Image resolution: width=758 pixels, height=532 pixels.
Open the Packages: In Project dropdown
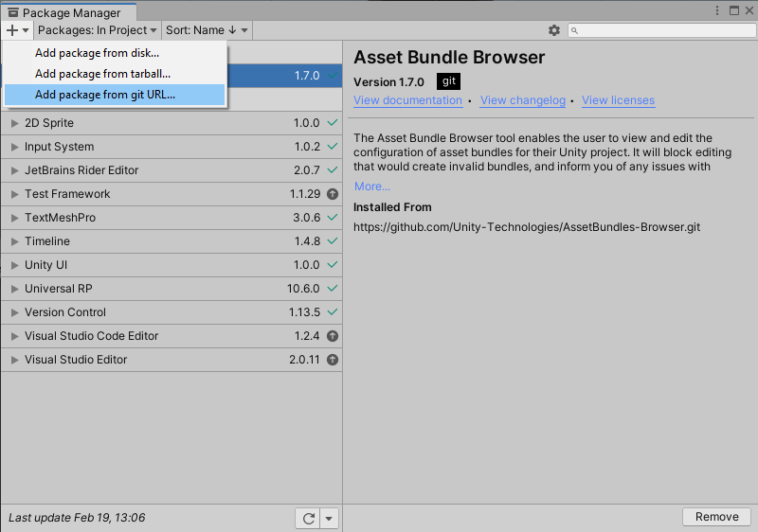pyautogui.click(x=98, y=30)
